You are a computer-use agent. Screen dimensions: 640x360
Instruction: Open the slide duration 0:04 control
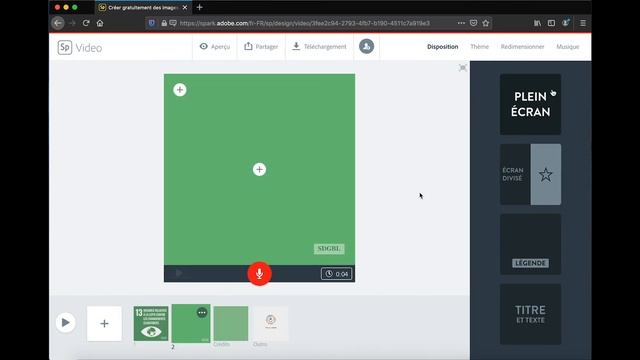(336, 274)
